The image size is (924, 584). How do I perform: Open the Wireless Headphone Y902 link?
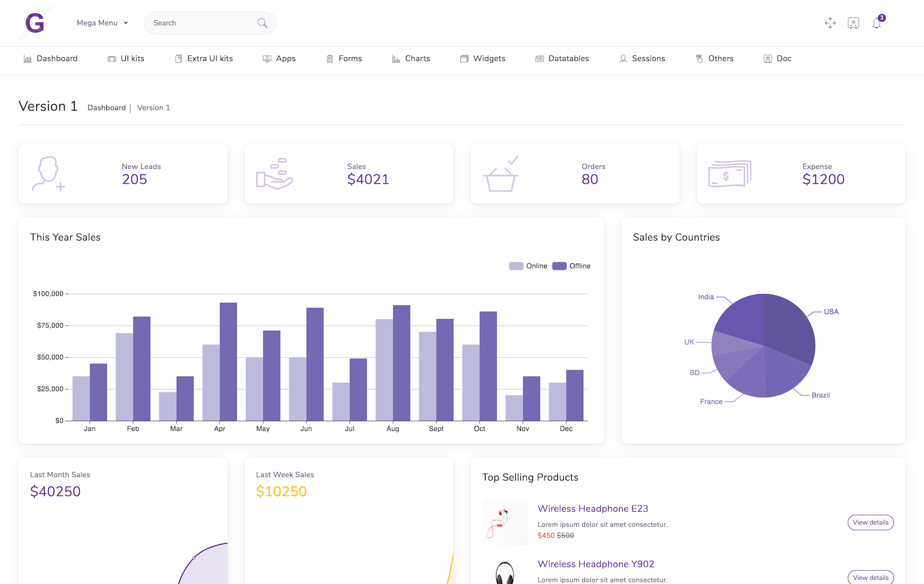coord(595,564)
